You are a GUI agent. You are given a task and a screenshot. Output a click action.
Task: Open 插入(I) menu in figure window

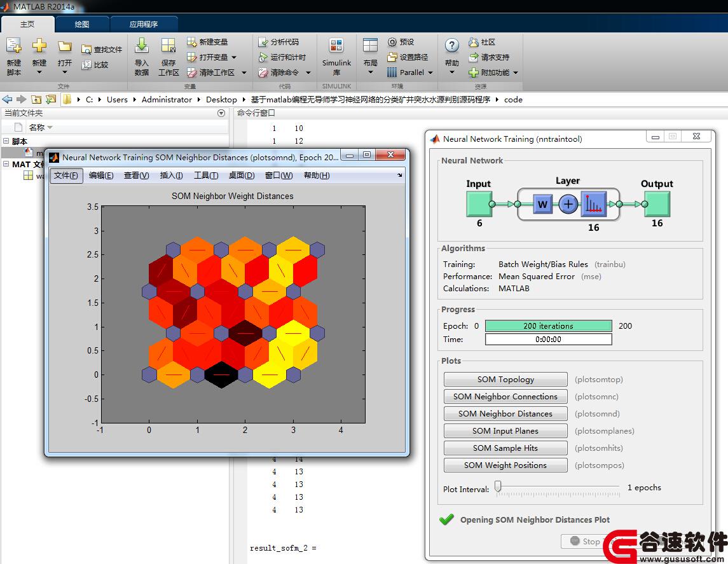click(171, 175)
